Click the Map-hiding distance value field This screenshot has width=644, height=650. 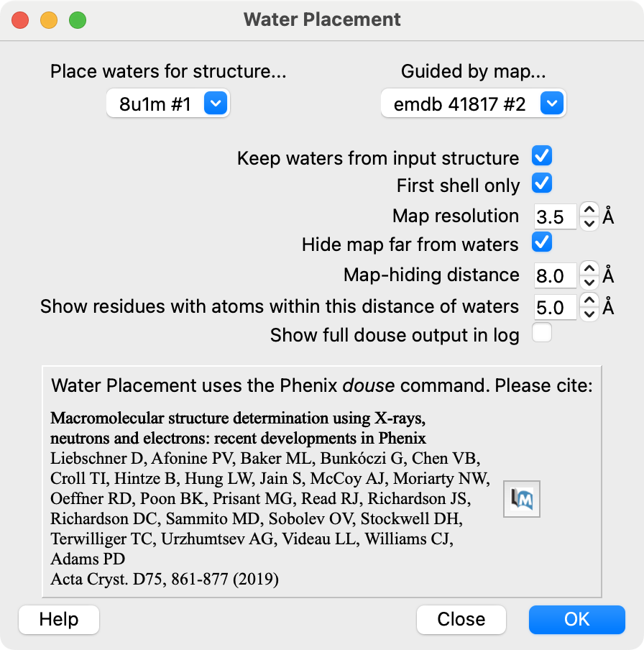[555, 275]
